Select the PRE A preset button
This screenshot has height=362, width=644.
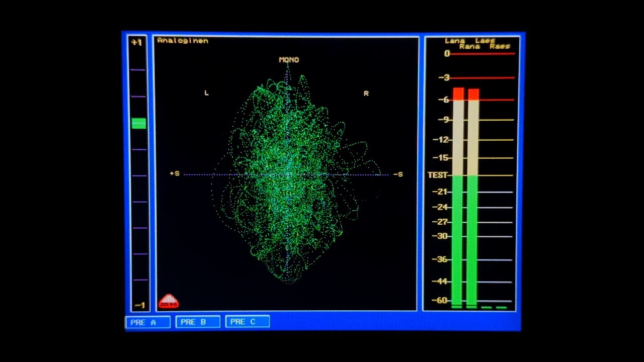point(148,322)
